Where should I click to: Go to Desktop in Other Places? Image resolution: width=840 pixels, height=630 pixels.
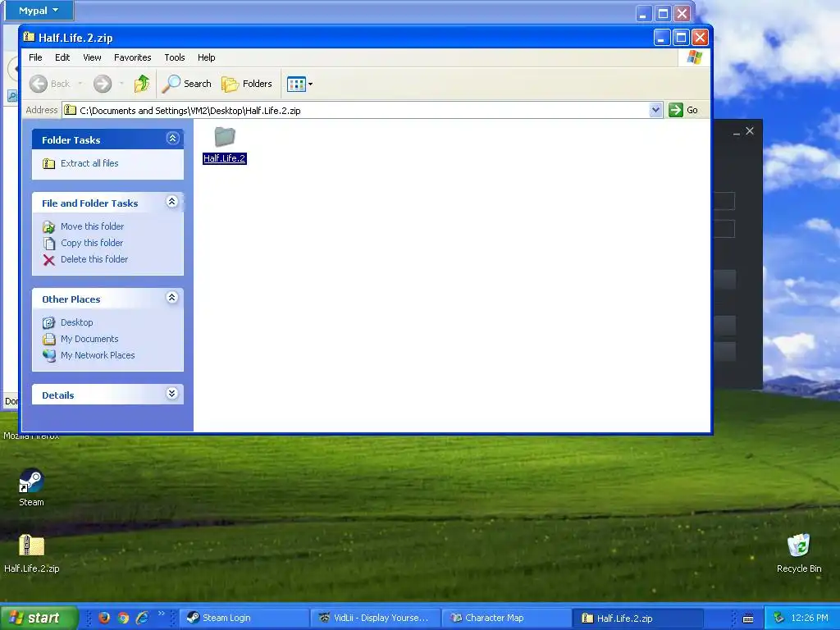pos(76,322)
